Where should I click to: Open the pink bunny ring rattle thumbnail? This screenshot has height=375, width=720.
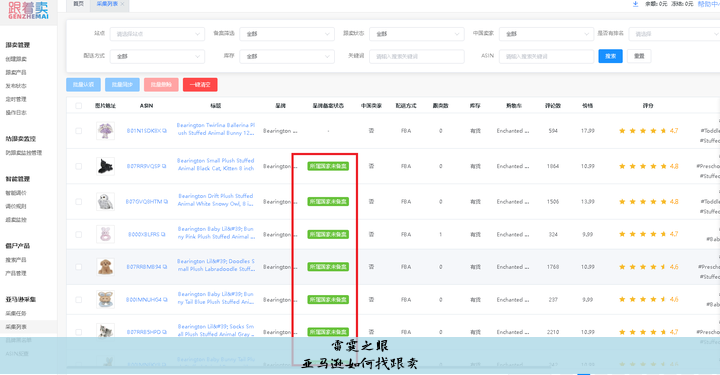105,234
